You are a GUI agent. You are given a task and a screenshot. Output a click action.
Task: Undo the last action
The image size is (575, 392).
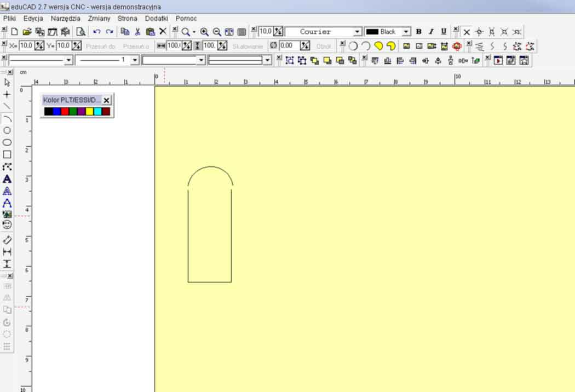tap(96, 32)
